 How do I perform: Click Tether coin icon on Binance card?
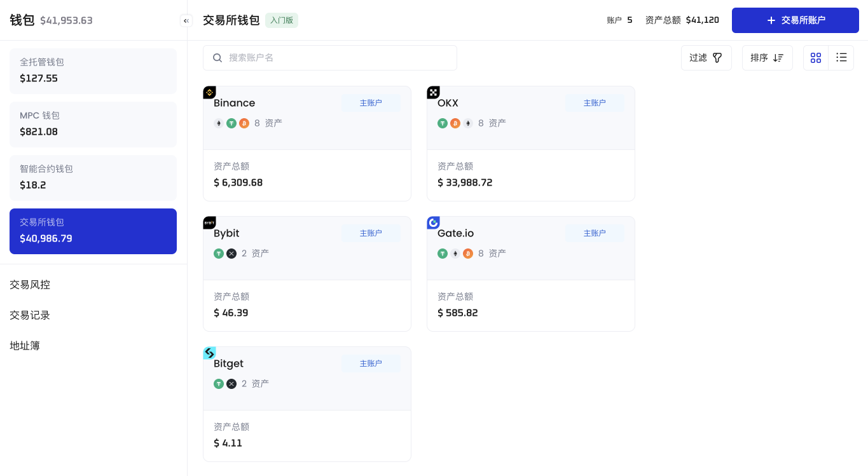(231, 123)
